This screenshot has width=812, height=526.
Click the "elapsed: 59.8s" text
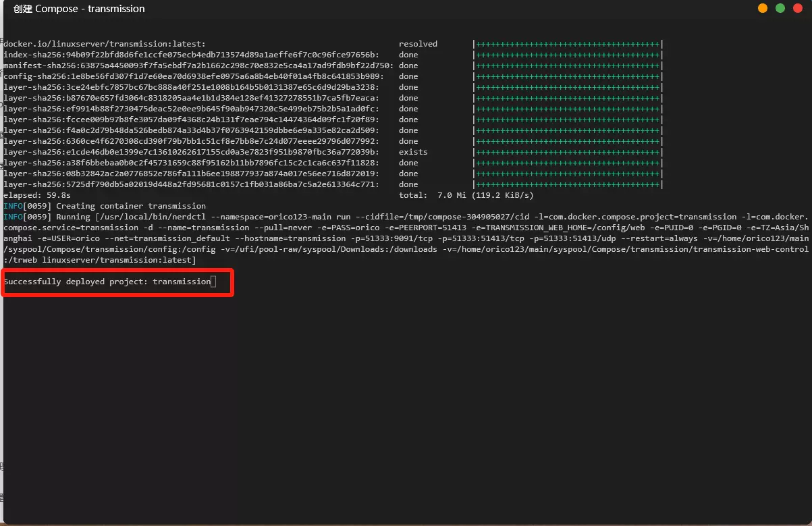point(37,195)
